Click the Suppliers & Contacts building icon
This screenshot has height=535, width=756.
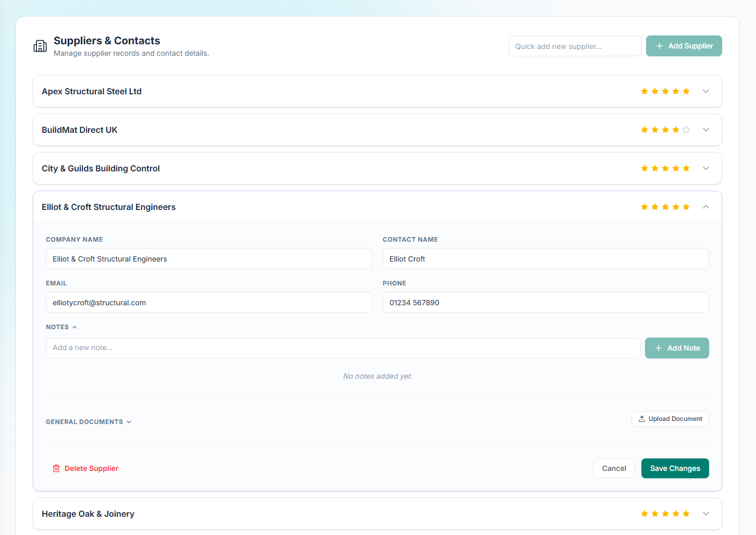pyautogui.click(x=40, y=46)
